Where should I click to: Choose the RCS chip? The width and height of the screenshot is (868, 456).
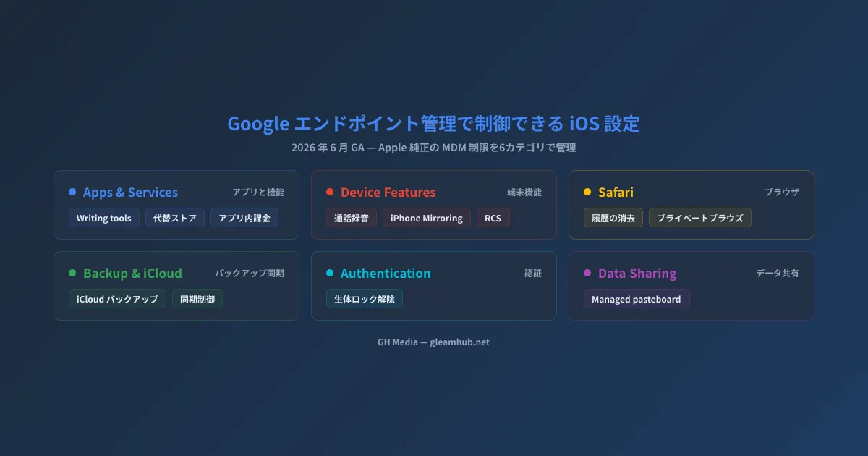(x=493, y=218)
